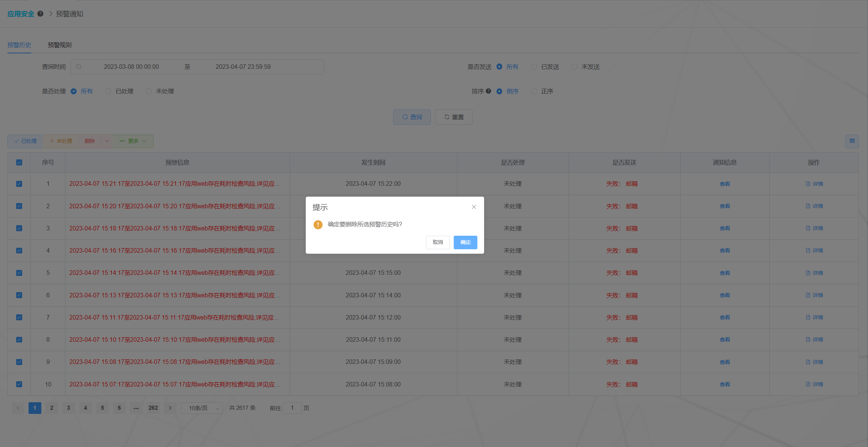868x447 pixels.
Task: Uncheck the checkbox for row 2
Action: [x=19, y=206]
